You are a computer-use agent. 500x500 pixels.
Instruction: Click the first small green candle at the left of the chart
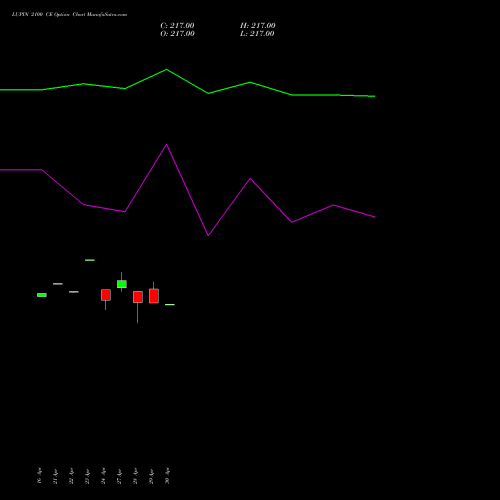pyautogui.click(x=42, y=295)
